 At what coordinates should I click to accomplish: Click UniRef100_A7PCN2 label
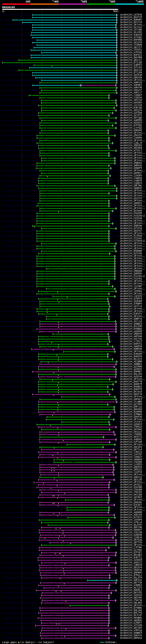pos(131,53)
